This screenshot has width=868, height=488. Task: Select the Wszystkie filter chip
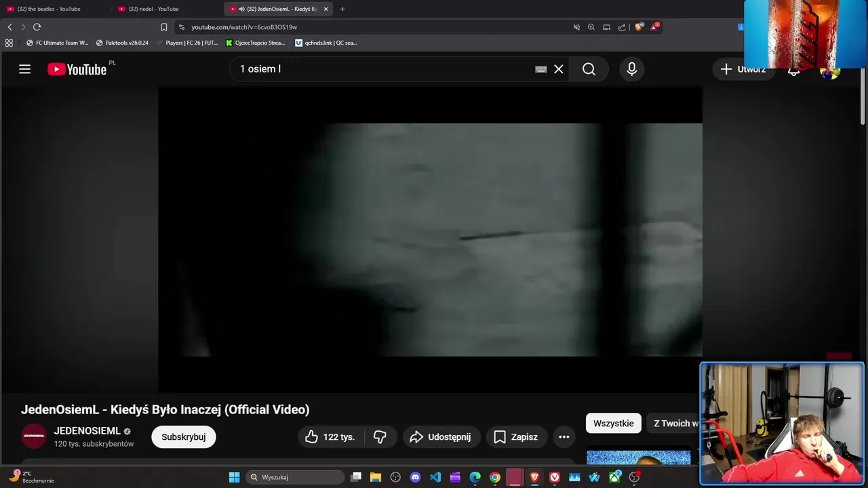pyautogui.click(x=613, y=424)
